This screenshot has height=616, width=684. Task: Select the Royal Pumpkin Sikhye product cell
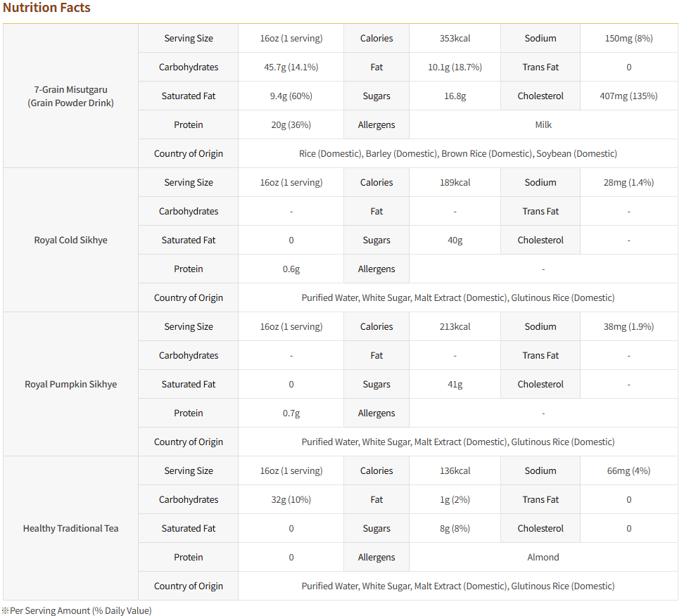70,385
